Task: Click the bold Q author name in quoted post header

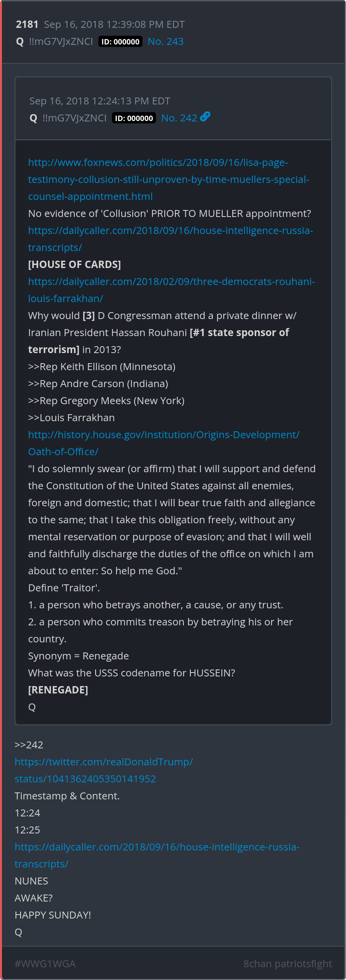Action: pos(33,118)
